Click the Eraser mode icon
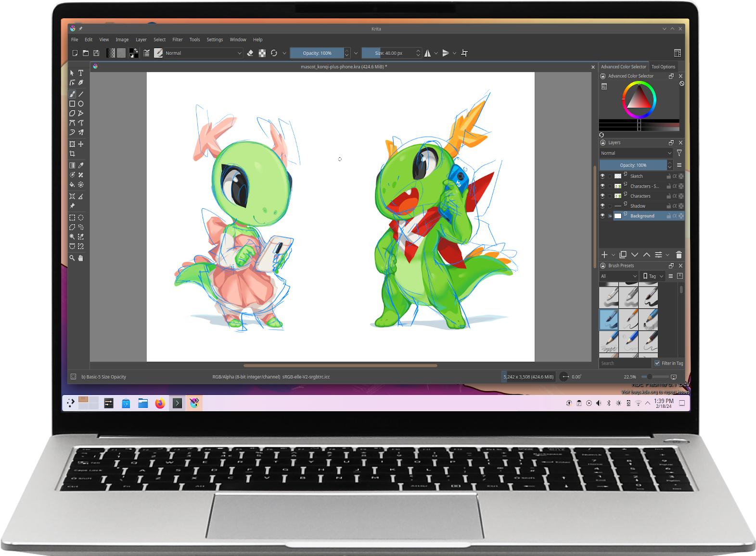This screenshot has width=756, height=556. click(250, 53)
